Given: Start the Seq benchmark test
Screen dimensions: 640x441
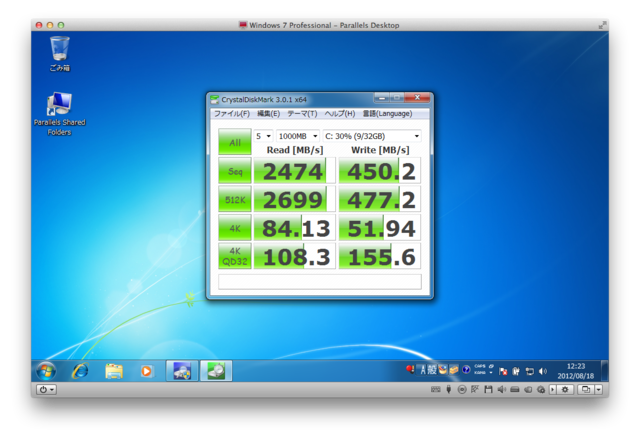Looking at the screenshot, I should (x=235, y=171).
